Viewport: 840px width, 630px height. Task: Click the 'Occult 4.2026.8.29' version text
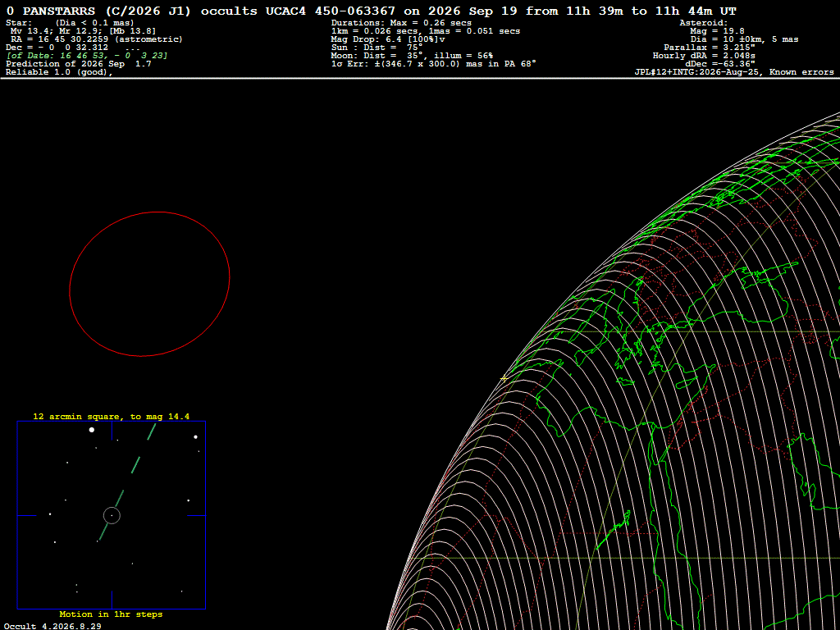coord(52,626)
